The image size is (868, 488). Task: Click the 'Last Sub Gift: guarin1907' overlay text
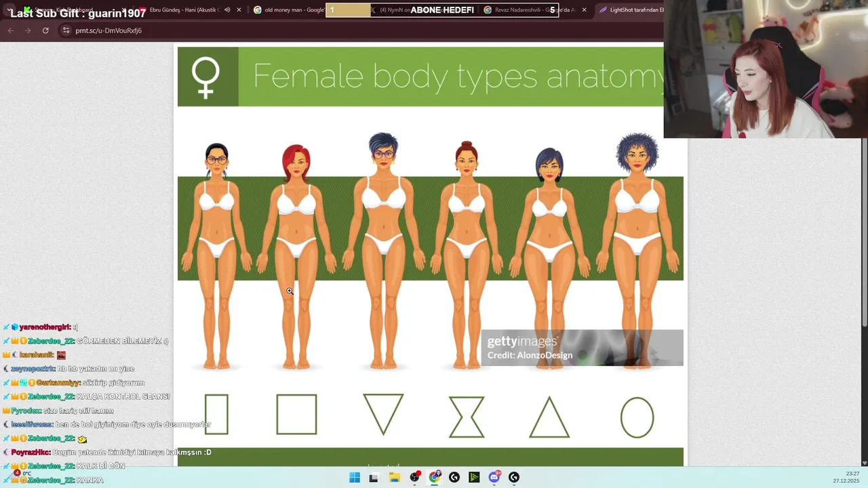78,13
